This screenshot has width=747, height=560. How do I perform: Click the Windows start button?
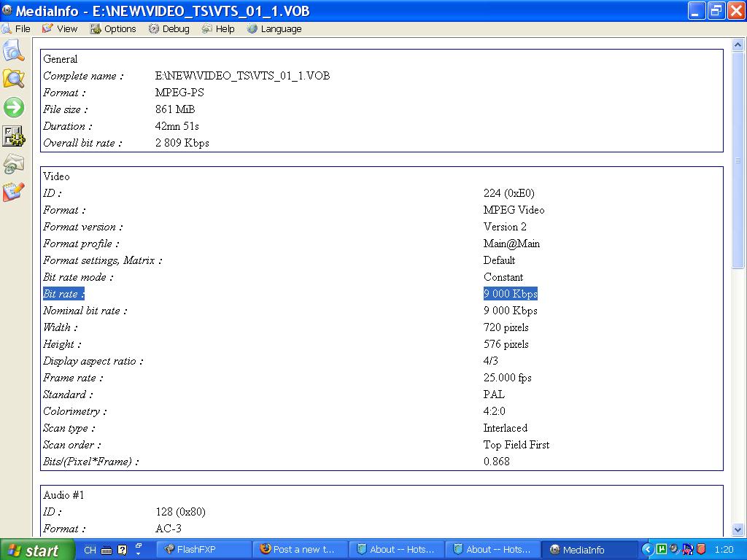(x=37, y=550)
